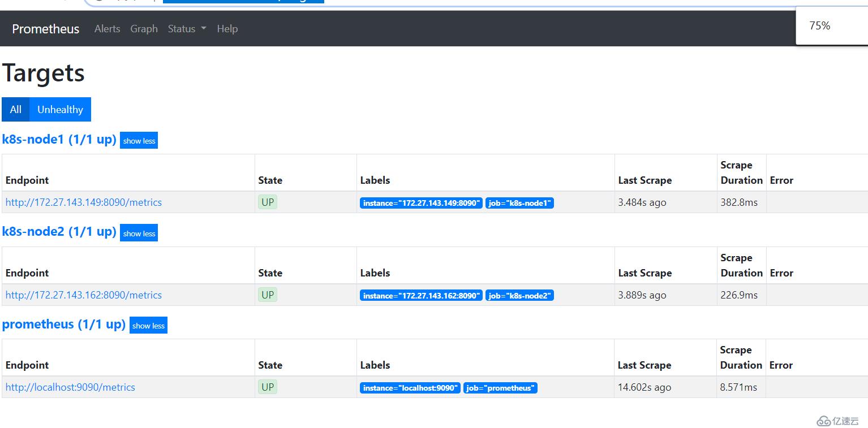The width and height of the screenshot is (868, 428).
Task: Open the Alerts page
Action: pyautogui.click(x=107, y=29)
